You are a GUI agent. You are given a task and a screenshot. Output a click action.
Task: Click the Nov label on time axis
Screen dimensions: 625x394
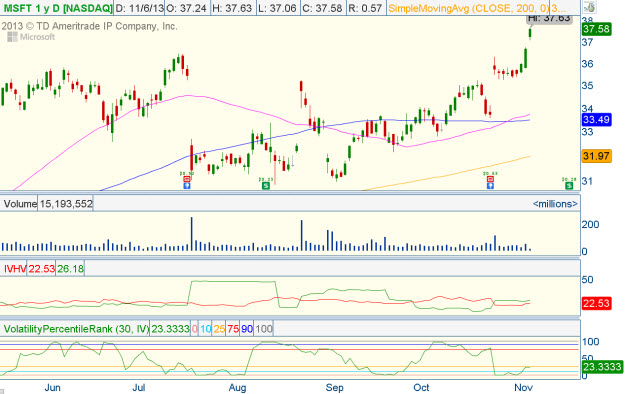tap(523, 387)
